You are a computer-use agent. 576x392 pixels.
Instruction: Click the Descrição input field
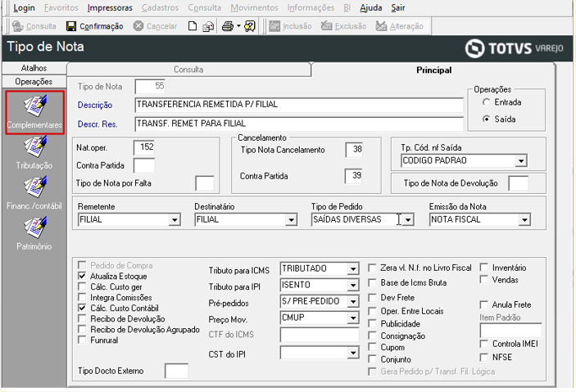(x=299, y=105)
